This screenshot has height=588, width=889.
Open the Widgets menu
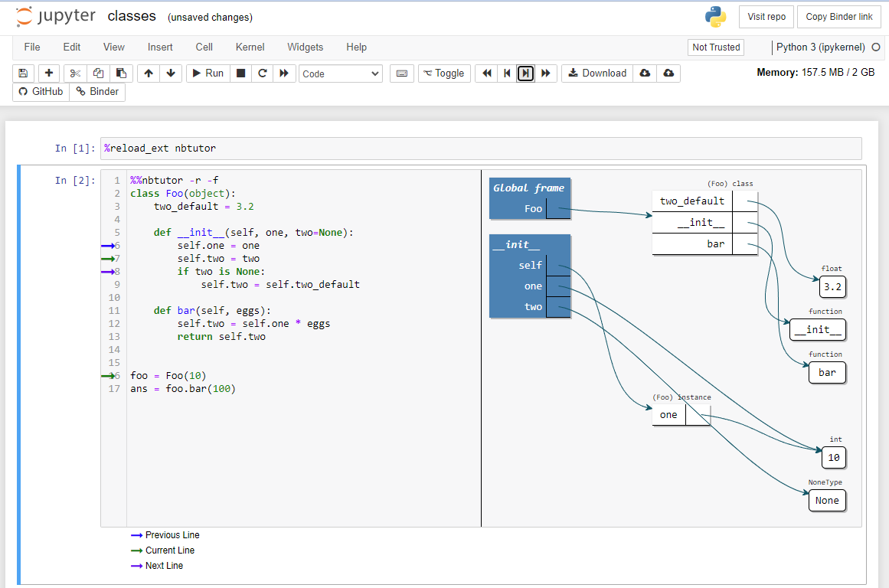(305, 47)
